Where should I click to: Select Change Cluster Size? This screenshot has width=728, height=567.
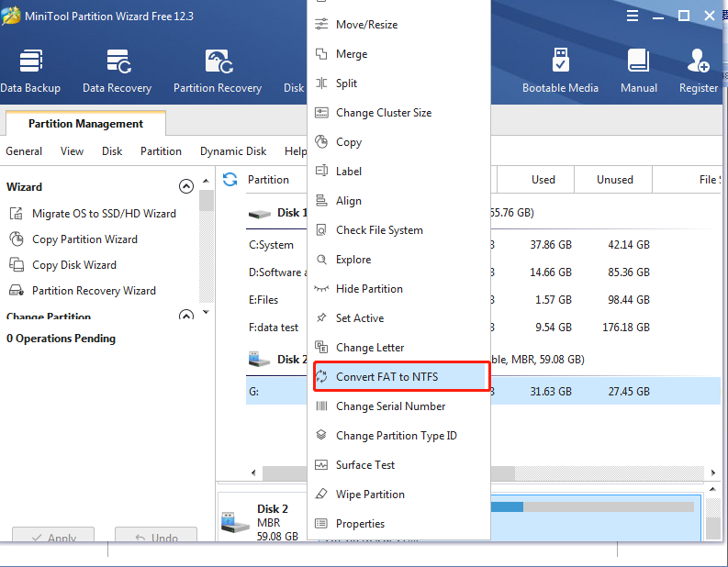point(398,113)
